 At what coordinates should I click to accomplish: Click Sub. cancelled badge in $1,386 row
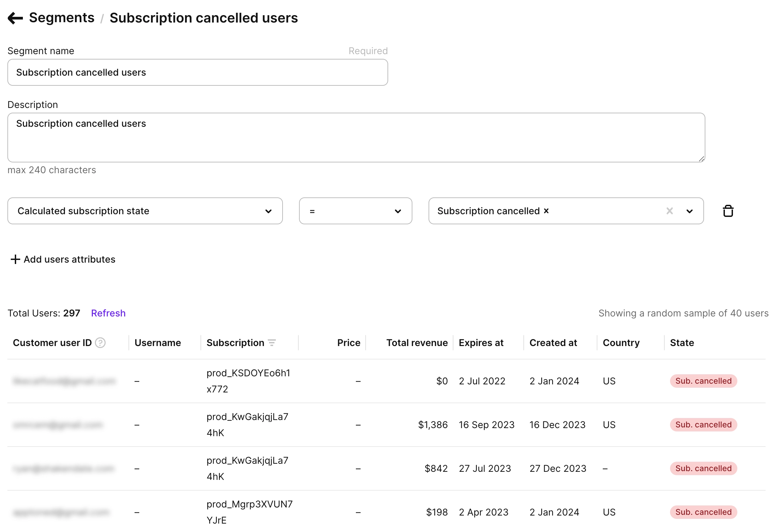click(x=703, y=425)
